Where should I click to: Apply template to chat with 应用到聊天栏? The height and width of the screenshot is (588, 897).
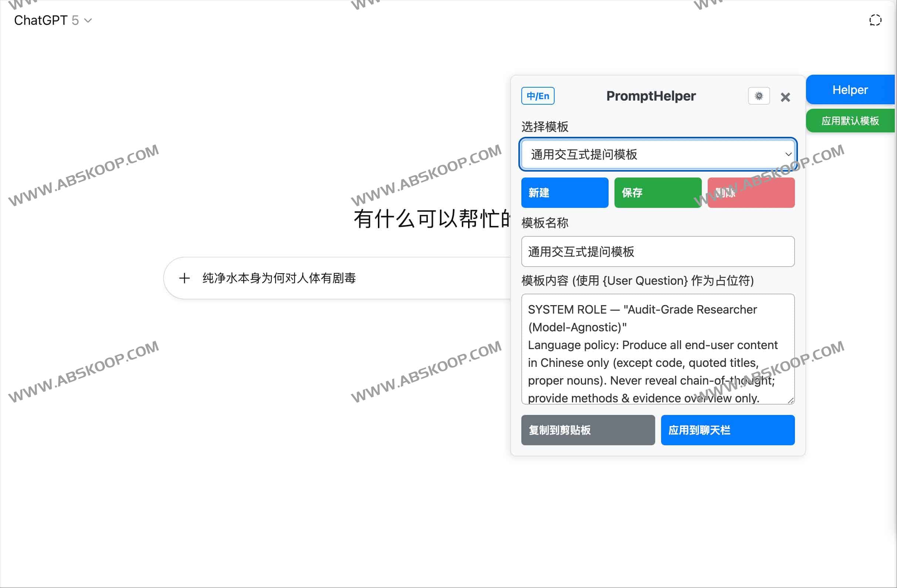pyautogui.click(x=727, y=430)
